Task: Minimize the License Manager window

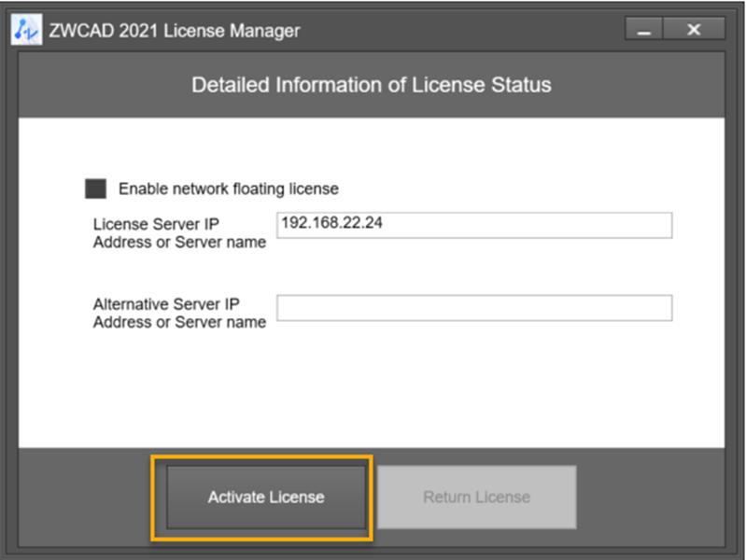Action: (643, 29)
